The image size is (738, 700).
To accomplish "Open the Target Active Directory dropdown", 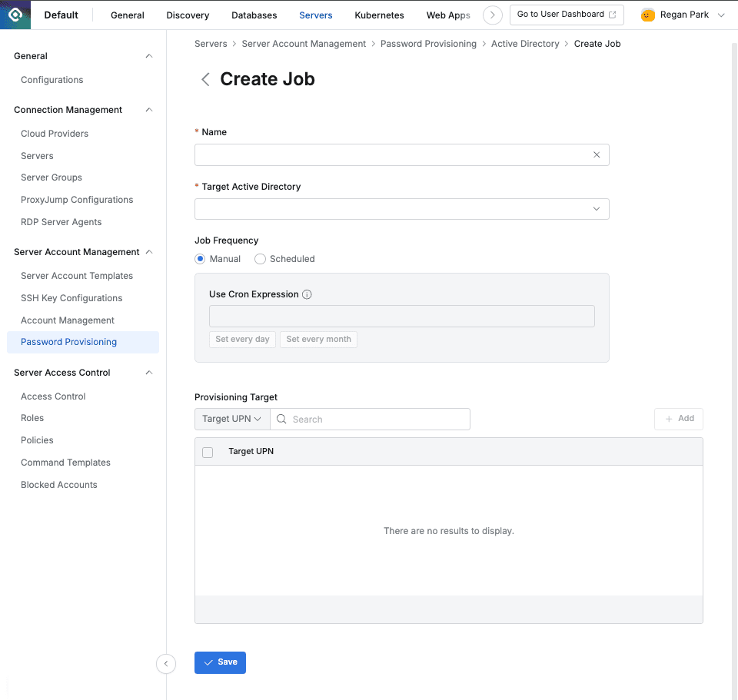I will coord(402,208).
